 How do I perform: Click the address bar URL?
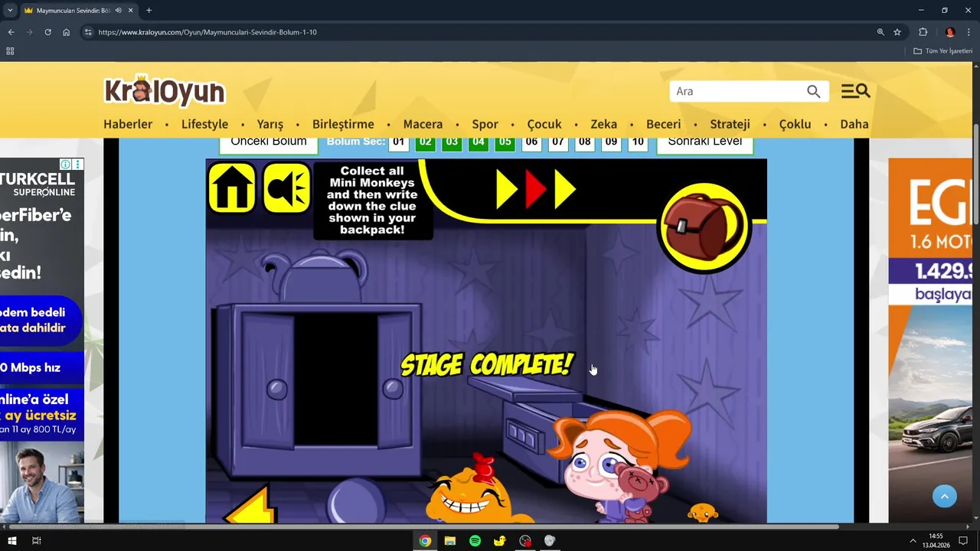click(207, 32)
